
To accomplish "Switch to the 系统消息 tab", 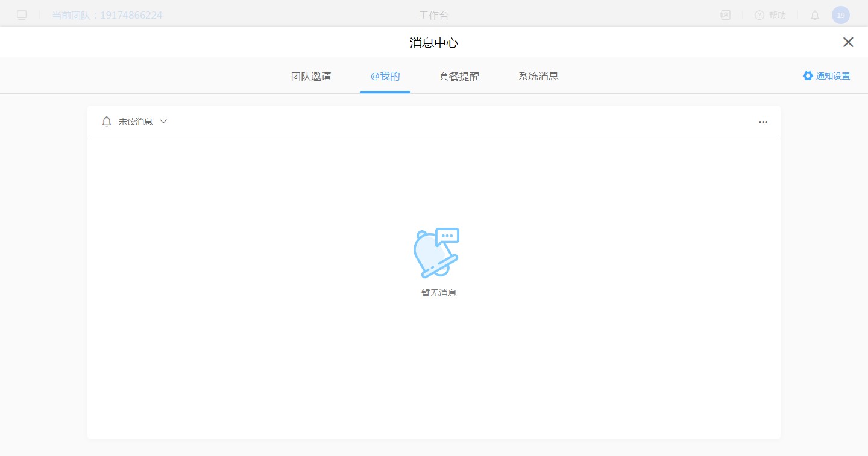I will pos(538,77).
